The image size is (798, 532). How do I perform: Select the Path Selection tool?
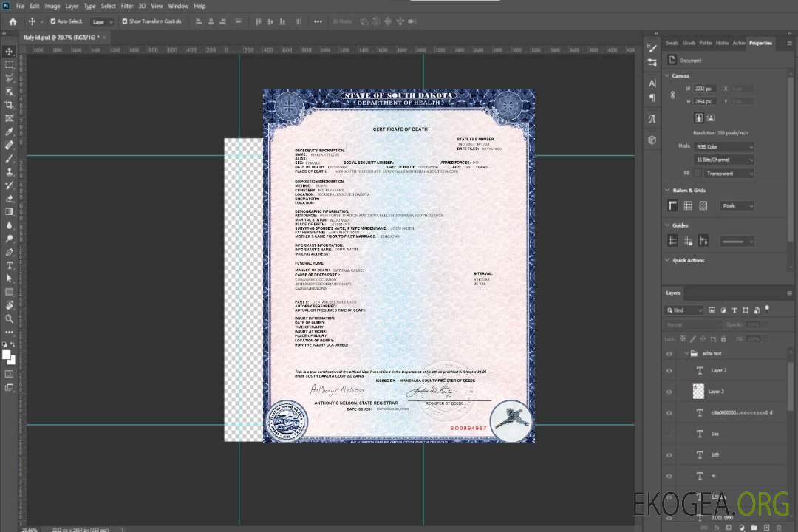pos(9,279)
